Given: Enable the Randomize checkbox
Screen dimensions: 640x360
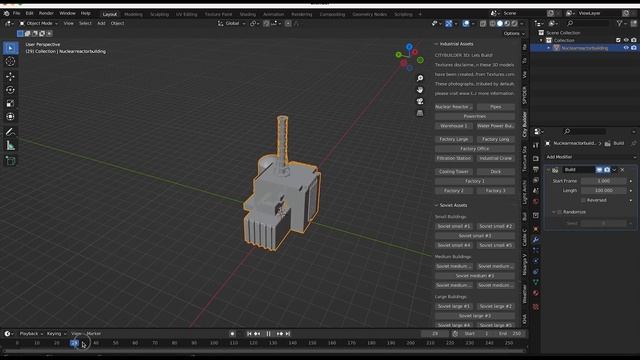Looking at the screenshot, I should click(x=560, y=212).
